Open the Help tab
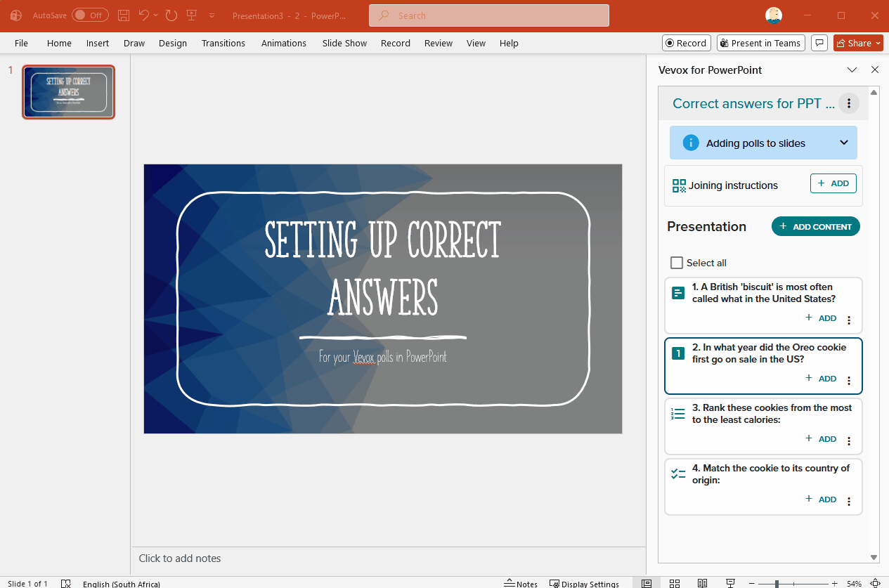The height and width of the screenshot is (588, 889). (x=509, y=43)
